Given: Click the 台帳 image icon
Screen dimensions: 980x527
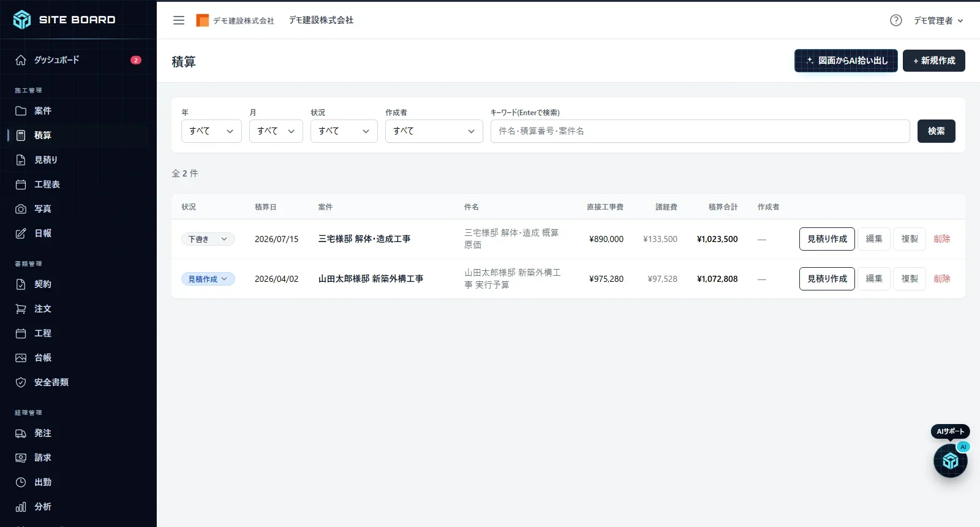Looking at the screenshot, I should tap(21, 358).
